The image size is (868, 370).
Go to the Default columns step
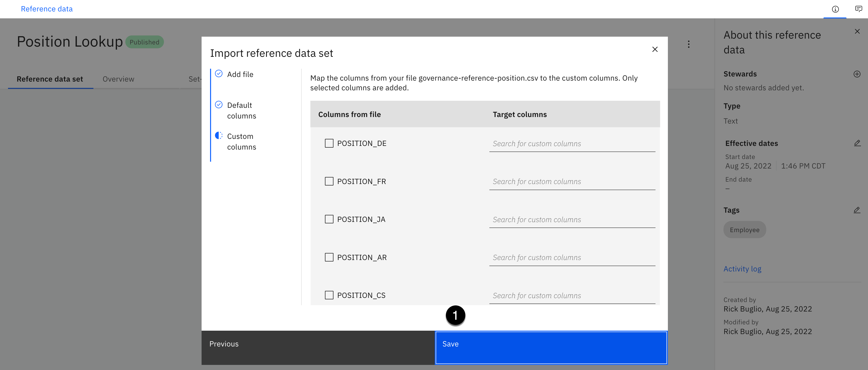[241, 110]
